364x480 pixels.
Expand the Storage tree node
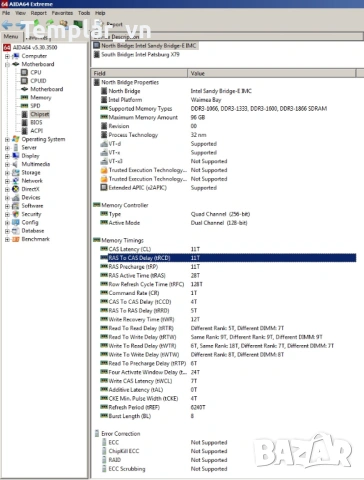7,173
